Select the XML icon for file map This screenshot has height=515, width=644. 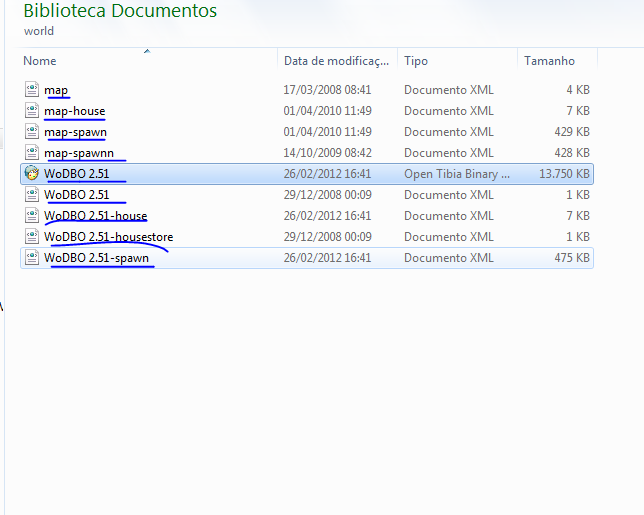(x=32, y=89)
